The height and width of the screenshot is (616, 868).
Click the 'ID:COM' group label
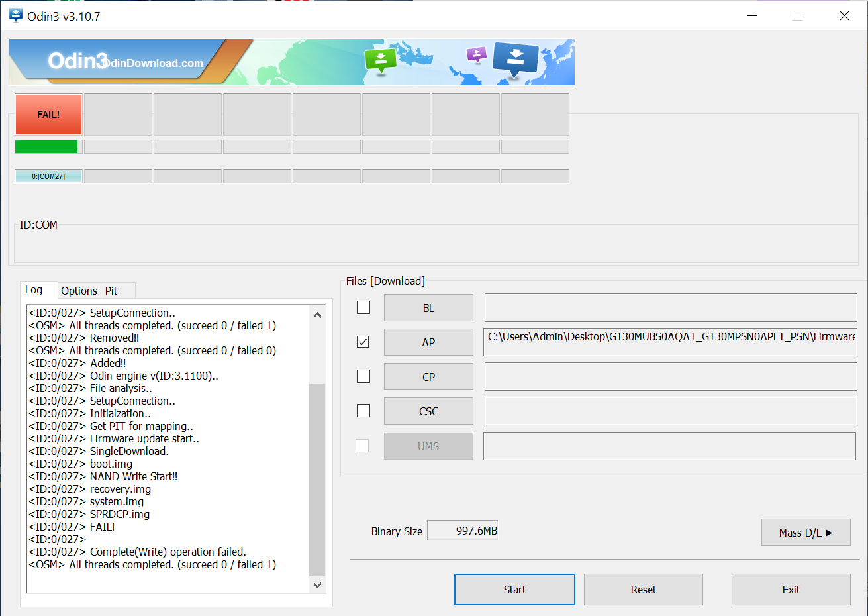[38, 225]
